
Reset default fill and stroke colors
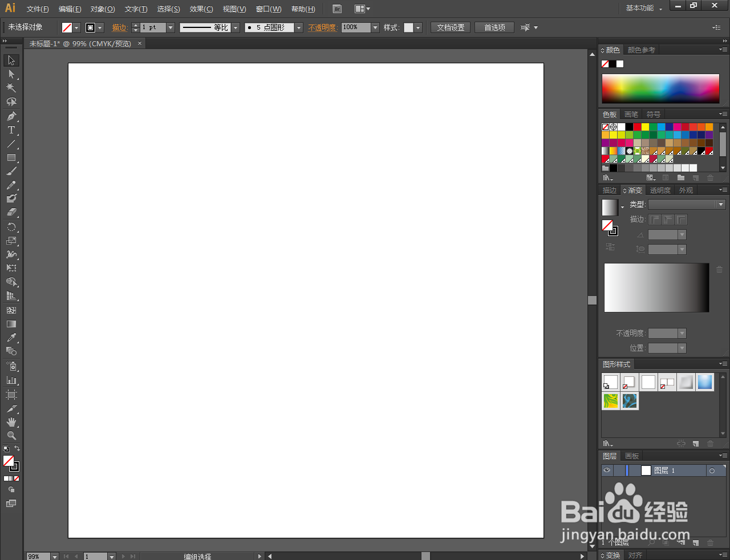point(6,449)
